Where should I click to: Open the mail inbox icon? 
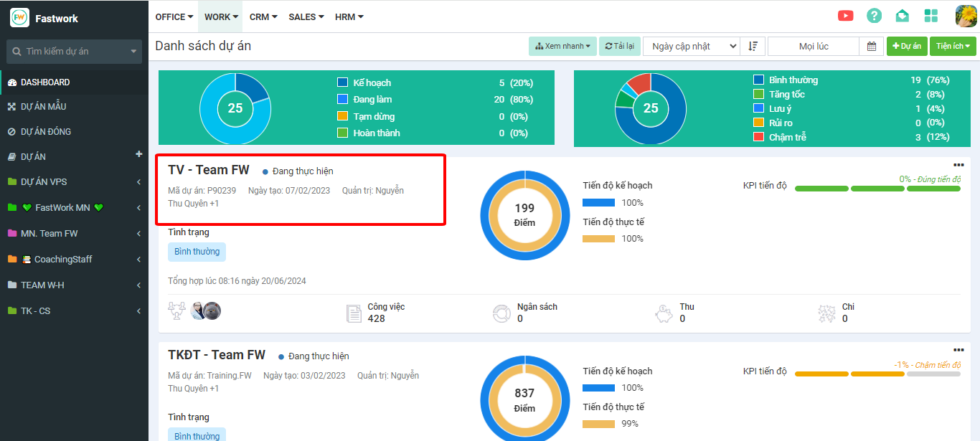[x=902, y=16]
